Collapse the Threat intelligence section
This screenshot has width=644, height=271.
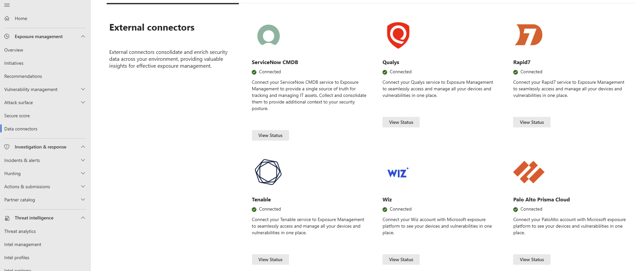pyautogui.click(x=83, y=218)
